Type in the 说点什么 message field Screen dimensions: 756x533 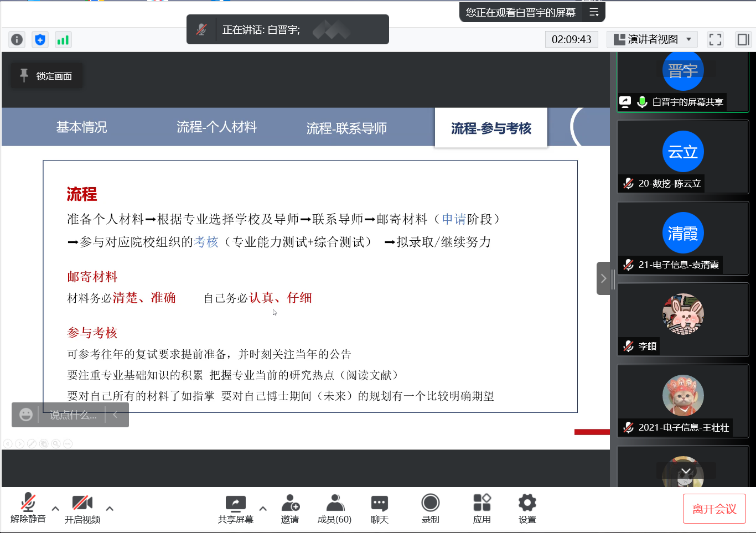tap(73, 415)
